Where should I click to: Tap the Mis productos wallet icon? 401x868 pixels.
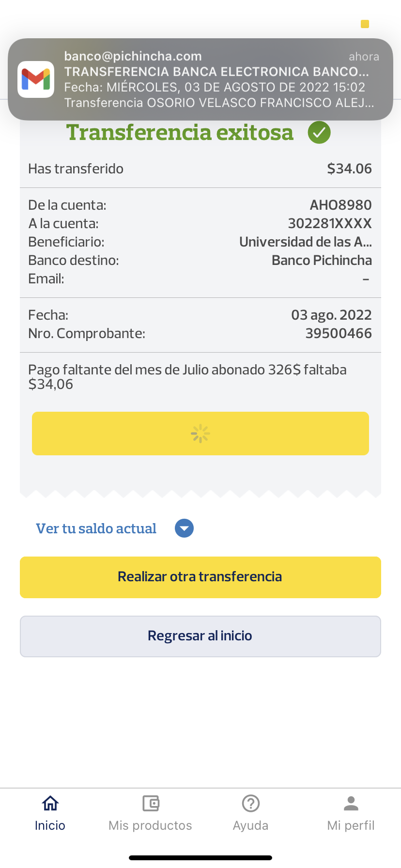[151, 804]
